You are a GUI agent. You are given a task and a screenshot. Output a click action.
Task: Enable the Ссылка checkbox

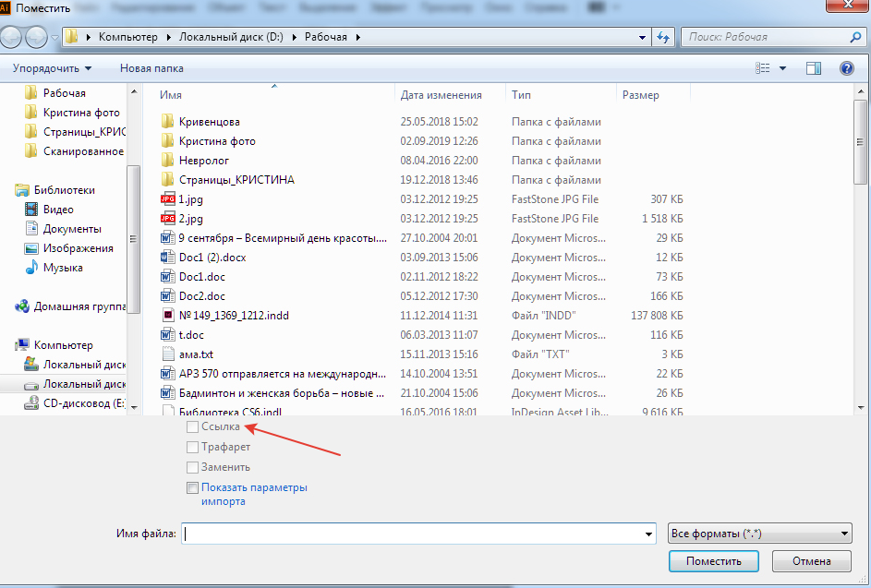click(x=192, y=426)
